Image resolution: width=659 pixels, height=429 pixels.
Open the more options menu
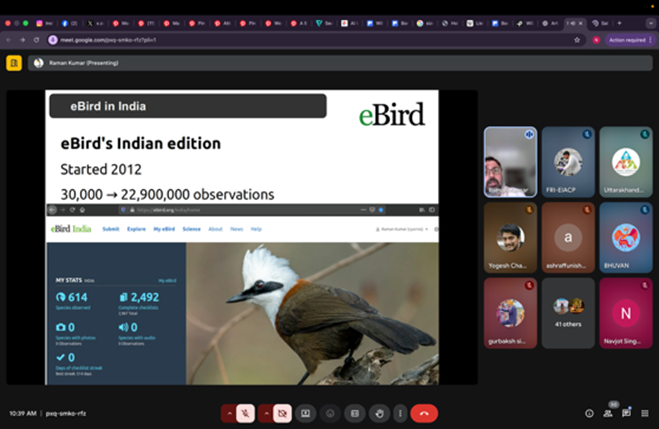tap(399, 413)
